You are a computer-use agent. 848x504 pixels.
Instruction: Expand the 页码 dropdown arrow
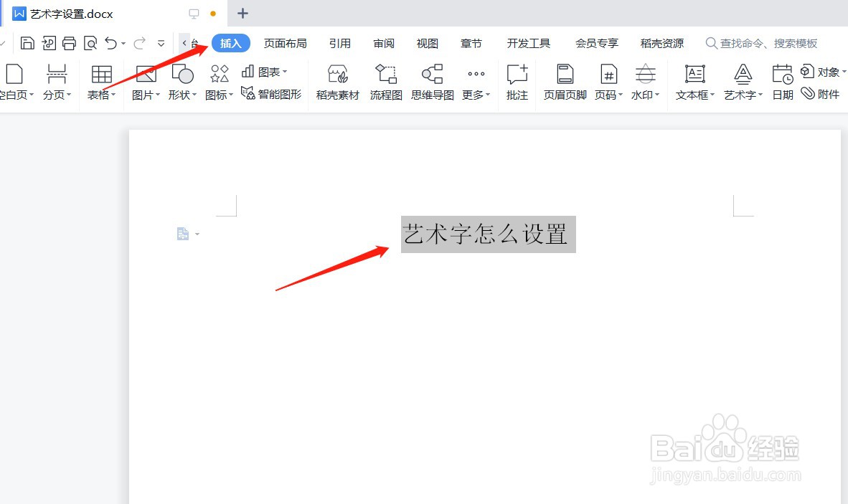(x=621, y=95)
